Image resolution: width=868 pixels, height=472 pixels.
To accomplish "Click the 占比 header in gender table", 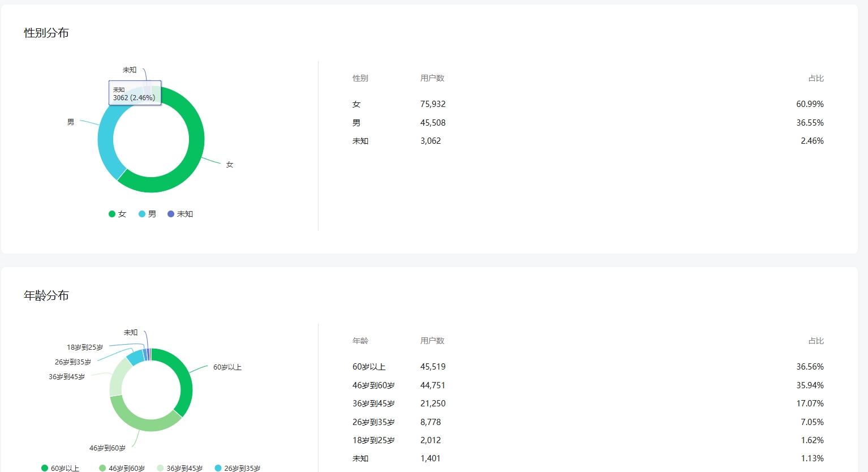I will [816, 78].
